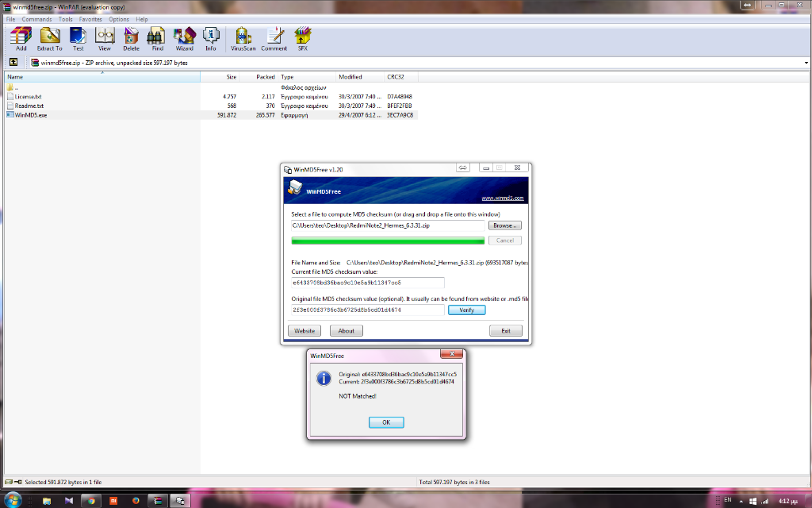Close the WinMD5Free message dialog

tap(451, 353)
